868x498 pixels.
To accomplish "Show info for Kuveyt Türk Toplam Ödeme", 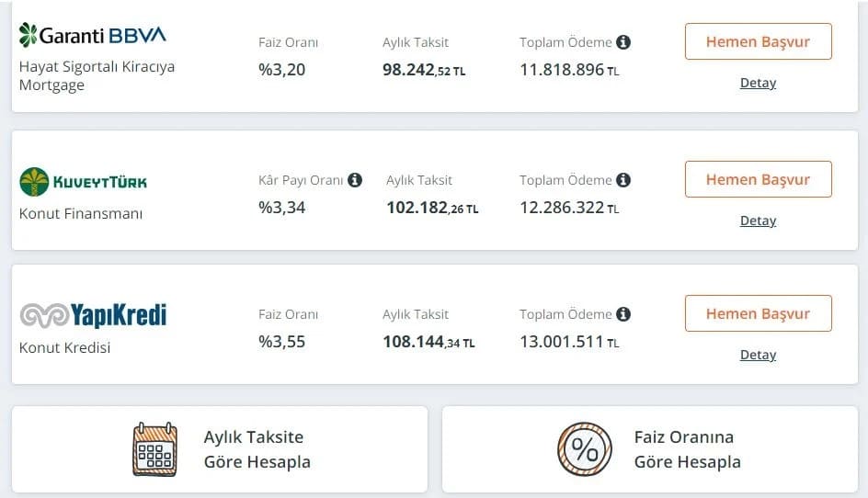I will (x=623, y=180).
